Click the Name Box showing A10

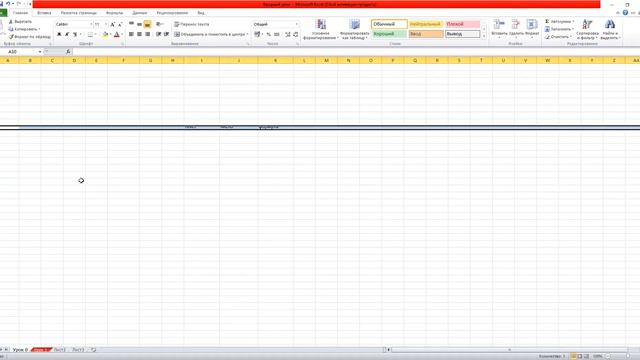(x=21, y=52)
